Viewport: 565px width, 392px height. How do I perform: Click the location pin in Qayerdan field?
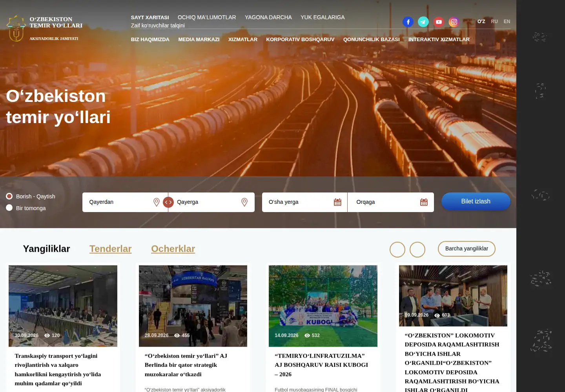pos(157,202)
